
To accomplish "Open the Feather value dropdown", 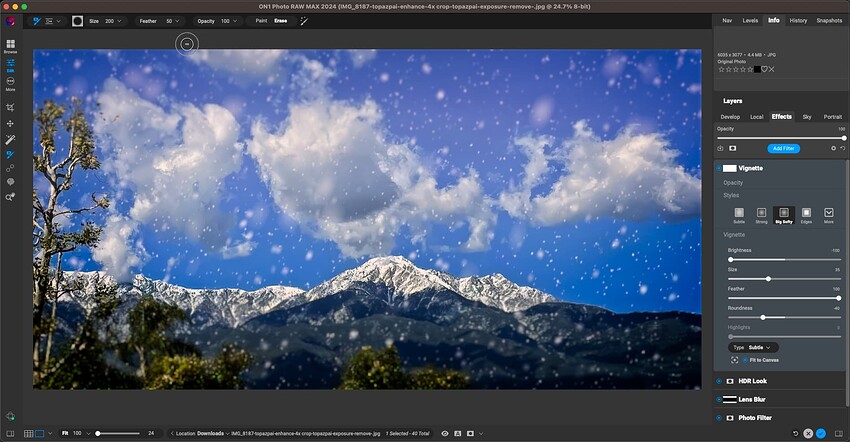I will [183, 20].
